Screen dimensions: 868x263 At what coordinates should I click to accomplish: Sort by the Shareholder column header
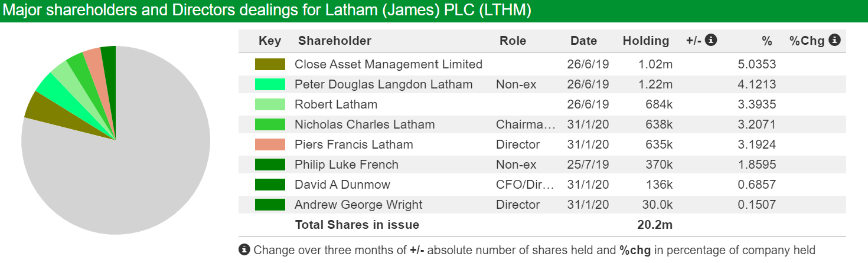click(335, 41)
